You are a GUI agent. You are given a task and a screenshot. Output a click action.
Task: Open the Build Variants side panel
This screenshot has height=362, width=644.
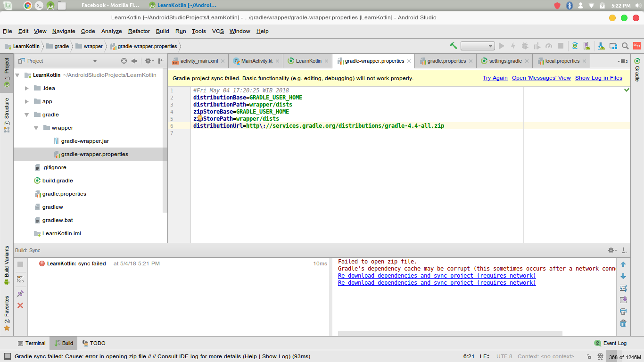coord(7,265)
